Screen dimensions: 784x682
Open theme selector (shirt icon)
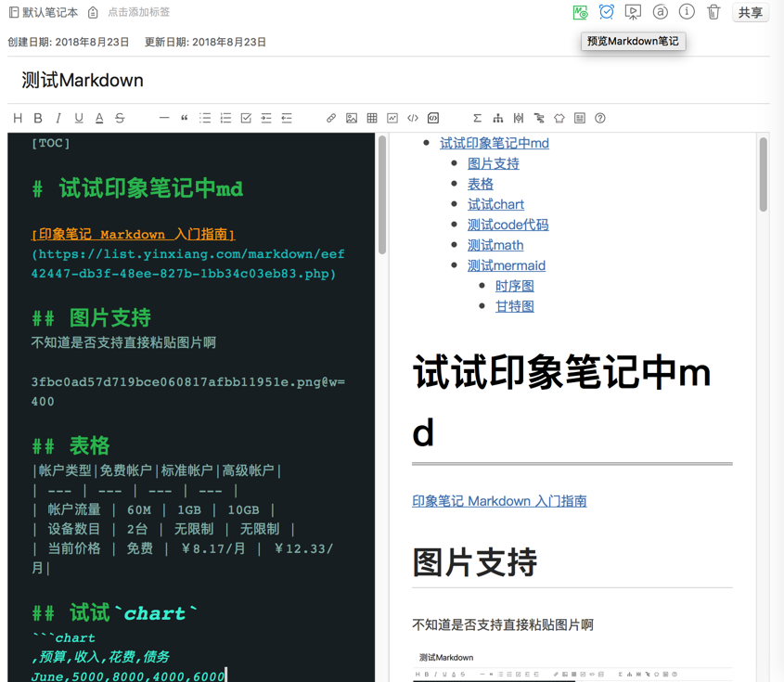click(x=559, y=118)
